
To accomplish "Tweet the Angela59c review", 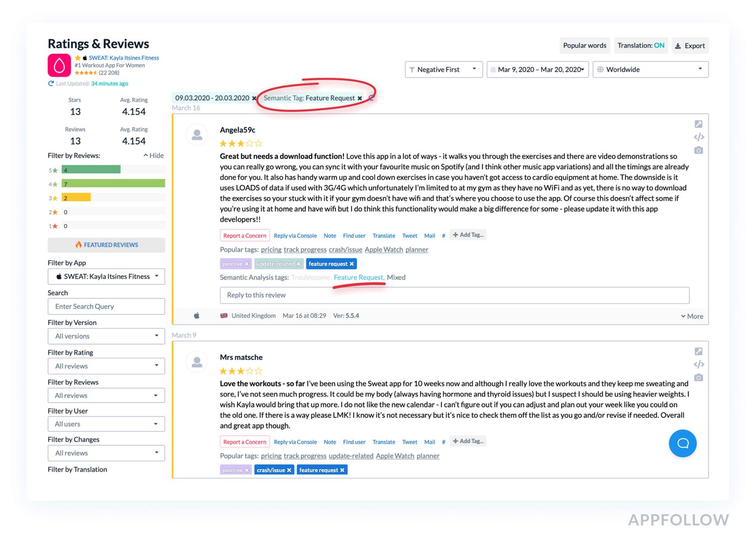I will pyautogui.click(x=410, y=236).
